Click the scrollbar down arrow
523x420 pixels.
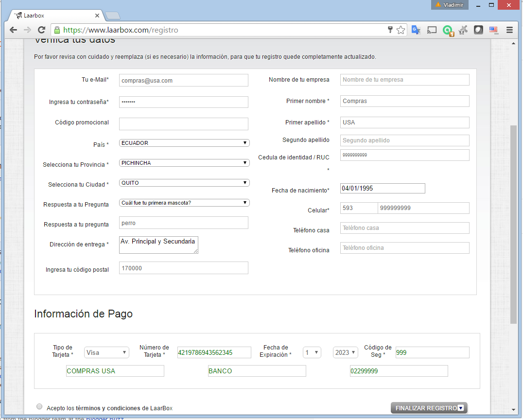tap(513, 410)
